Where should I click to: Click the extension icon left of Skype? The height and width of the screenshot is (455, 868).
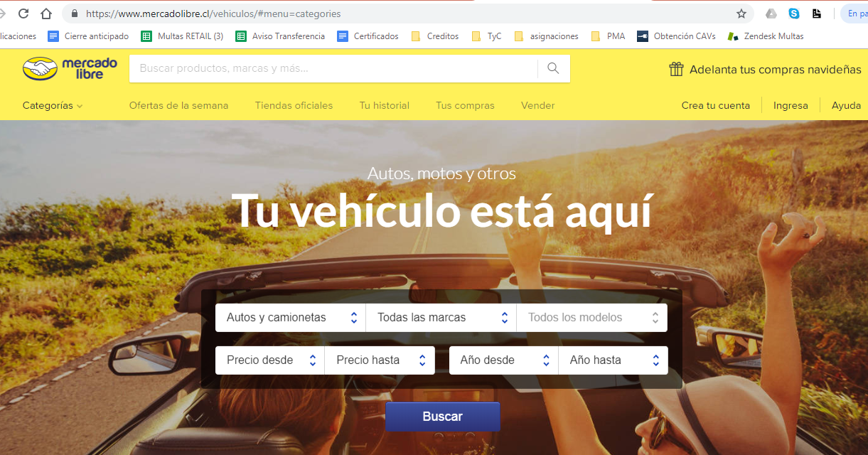[771, 13]
